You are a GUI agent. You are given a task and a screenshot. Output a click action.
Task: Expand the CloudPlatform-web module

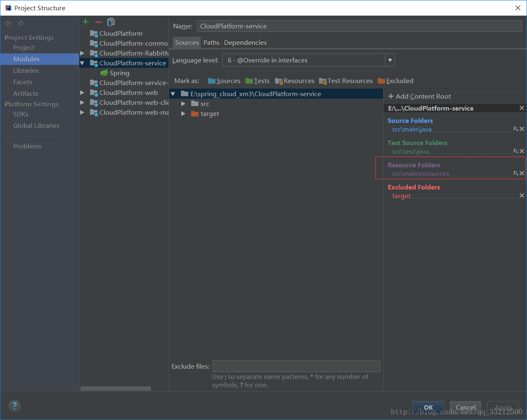(x=82, y=92)
